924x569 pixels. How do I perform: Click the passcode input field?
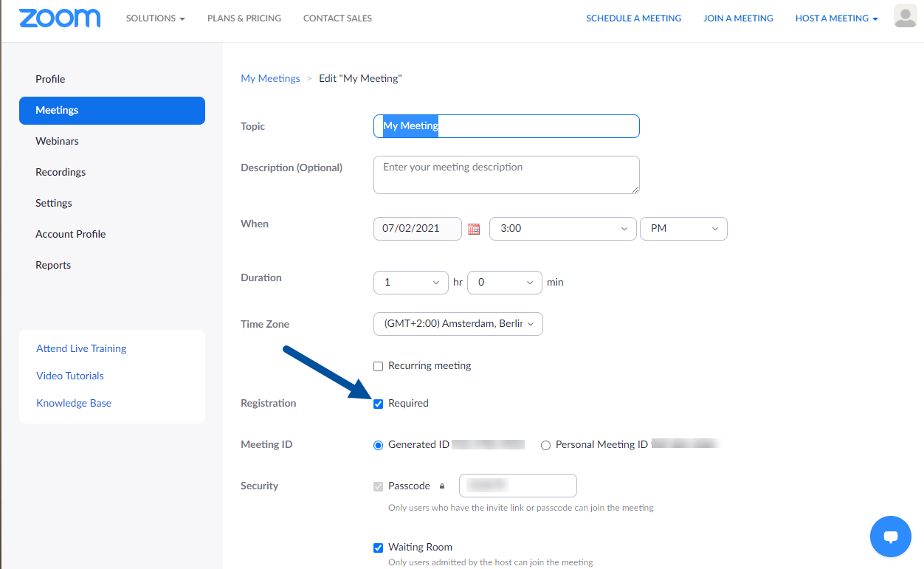[518, 486]
